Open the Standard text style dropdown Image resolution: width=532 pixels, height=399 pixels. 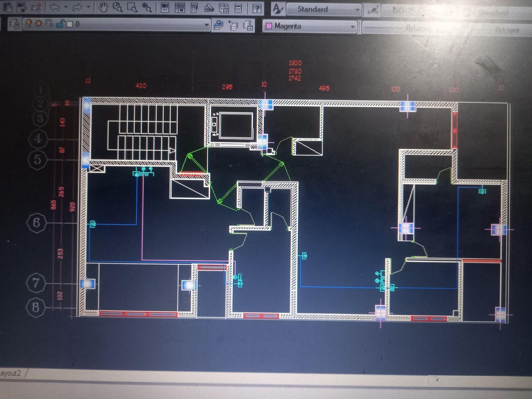pos(323,10)
